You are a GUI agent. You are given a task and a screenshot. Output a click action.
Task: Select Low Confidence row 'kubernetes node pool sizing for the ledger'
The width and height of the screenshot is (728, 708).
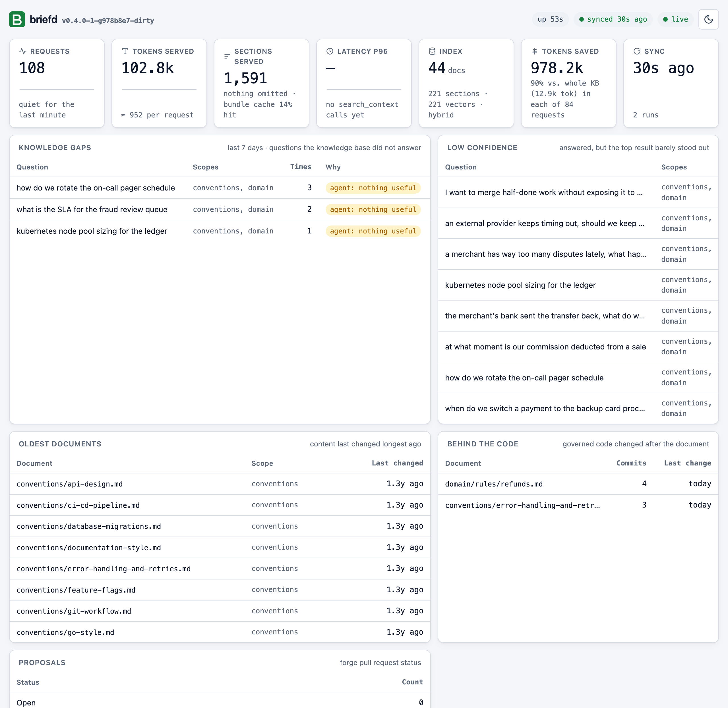pyautogui.click(x=578, y=285)
